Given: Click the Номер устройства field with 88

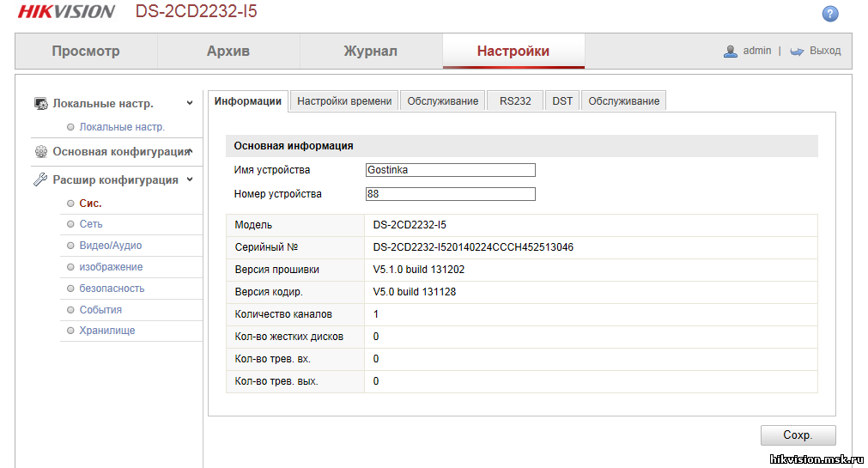Looking at the screenshot, I should pyautogui.click(x=451, y=194).
